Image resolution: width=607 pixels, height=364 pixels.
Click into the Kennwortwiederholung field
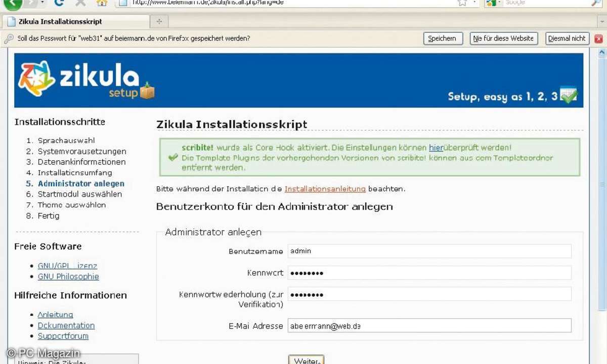coord(429,294)
